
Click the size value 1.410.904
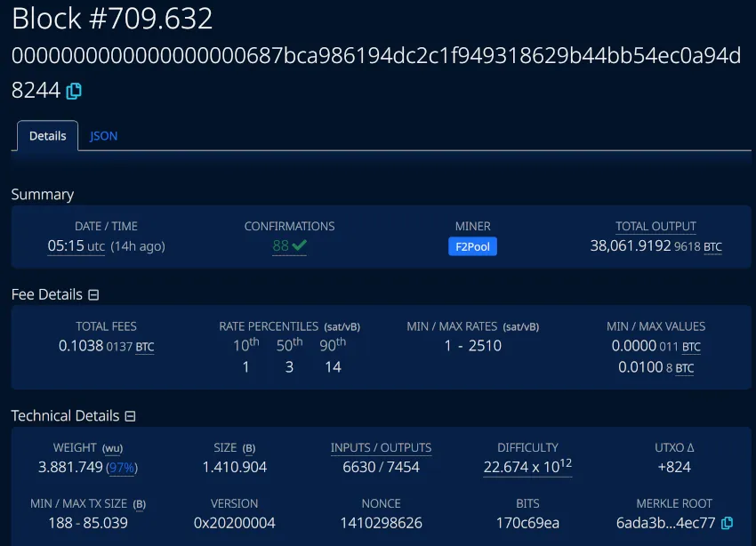234,467
